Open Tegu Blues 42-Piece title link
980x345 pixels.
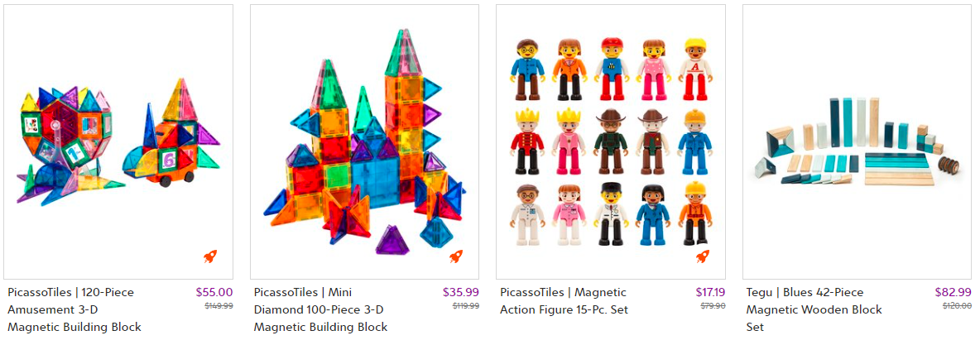814,309
